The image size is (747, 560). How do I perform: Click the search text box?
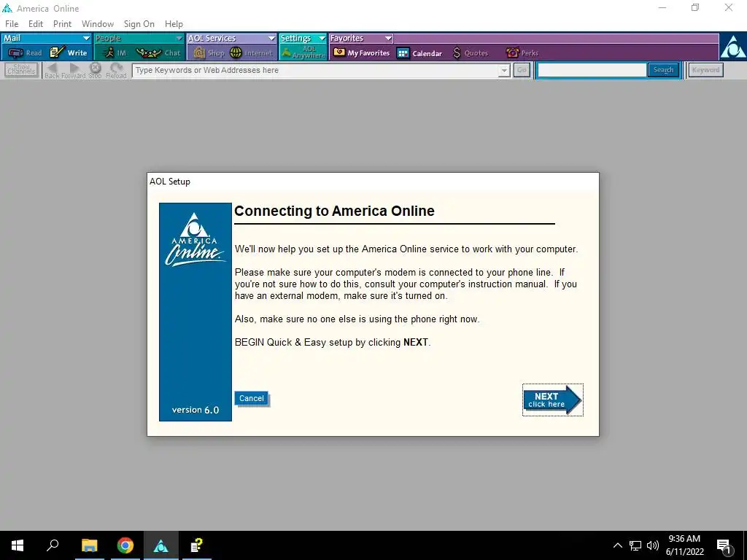(592, 70)
